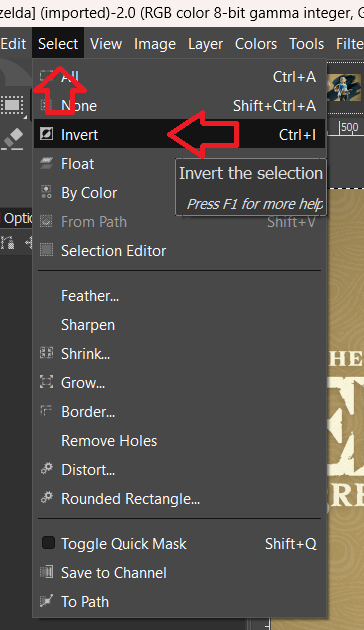The height and width of the screenshot is (630, 364).
Task: Open the Grow selection dialog
Action: point(180,382)
